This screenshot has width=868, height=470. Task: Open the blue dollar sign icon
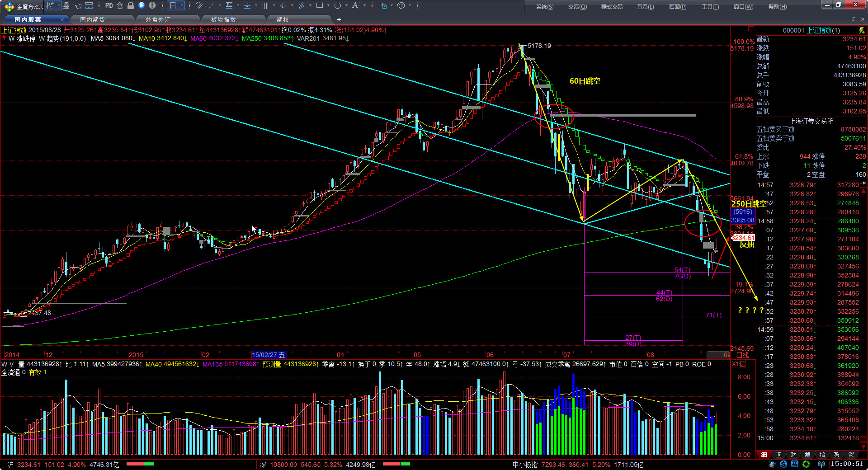[x=783, y=464]
